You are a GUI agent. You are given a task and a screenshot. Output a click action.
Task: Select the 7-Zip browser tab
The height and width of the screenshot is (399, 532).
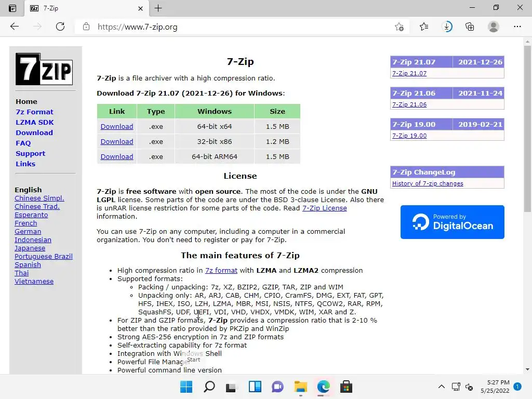(87, 8)
